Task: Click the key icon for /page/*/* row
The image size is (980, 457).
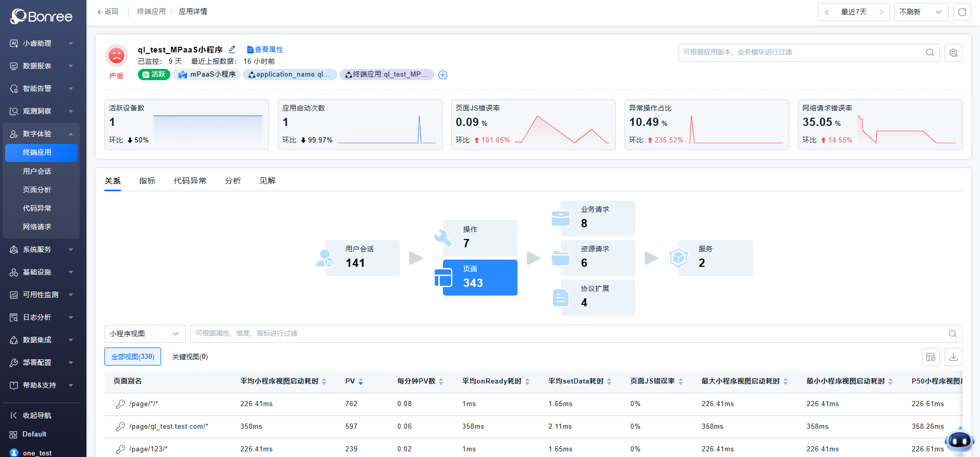Action: [x=120, y=404]
